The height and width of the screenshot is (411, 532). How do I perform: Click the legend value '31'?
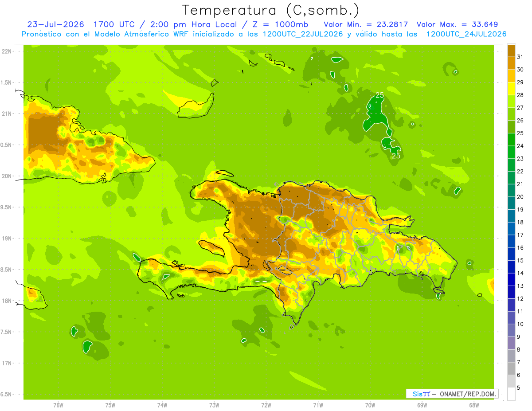click(x=520, y=57)
